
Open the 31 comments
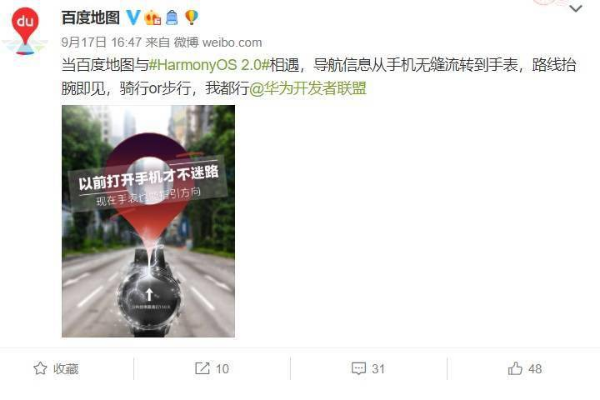pos(378,369)
